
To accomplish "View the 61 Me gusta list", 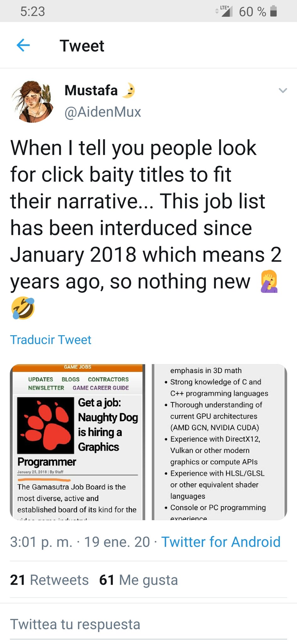I will coord(139,580).
